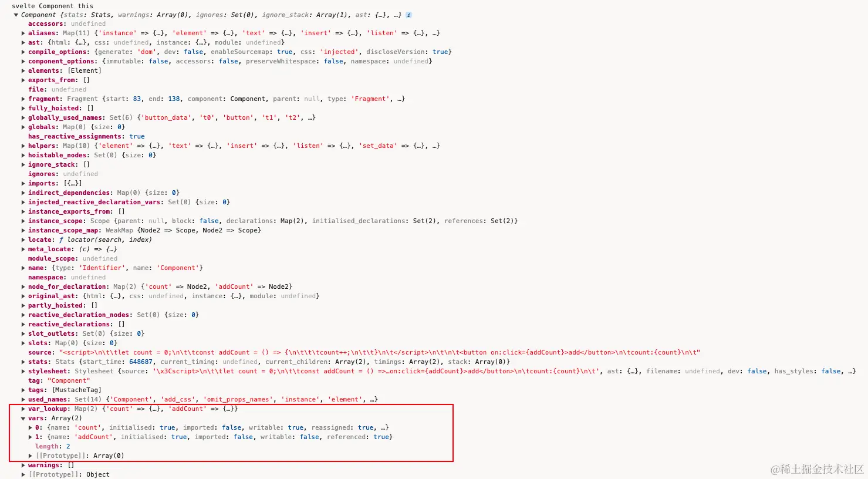Click the info icon after Component summary
Screen dimensions: 868x479
pos(409,15)
